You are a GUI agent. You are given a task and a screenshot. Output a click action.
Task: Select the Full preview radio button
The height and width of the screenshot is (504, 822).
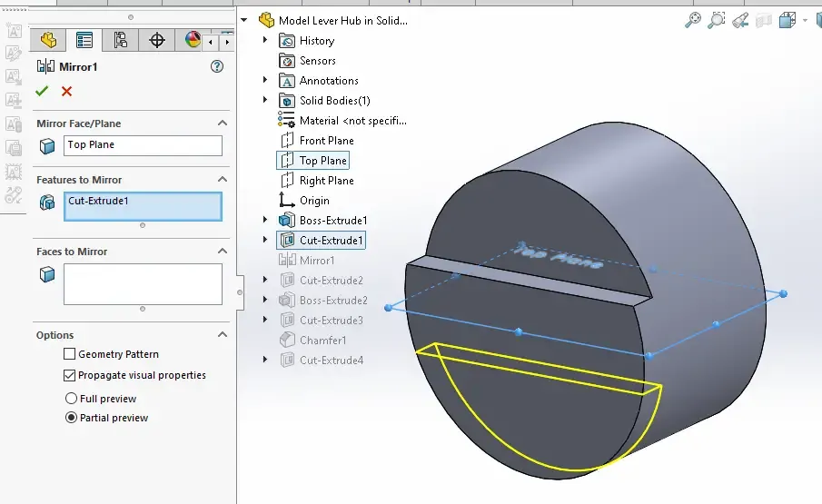pos(71,398)
